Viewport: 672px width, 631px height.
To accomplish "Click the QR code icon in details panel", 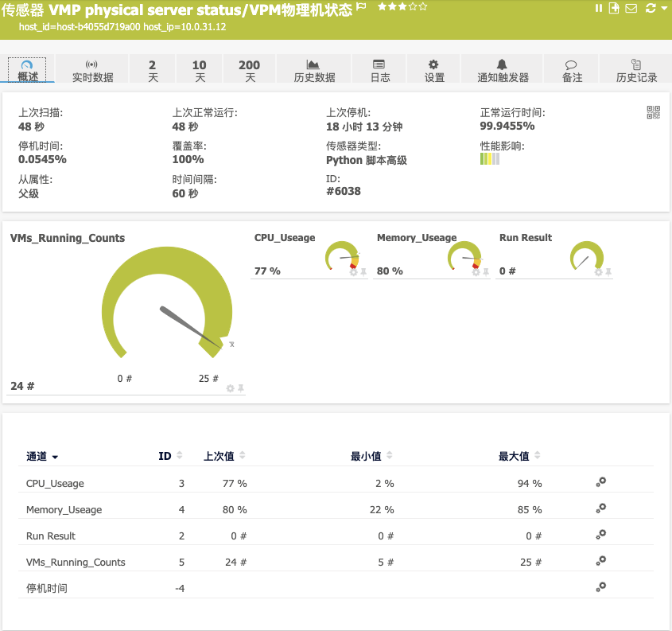I will [x=652, y=113].
